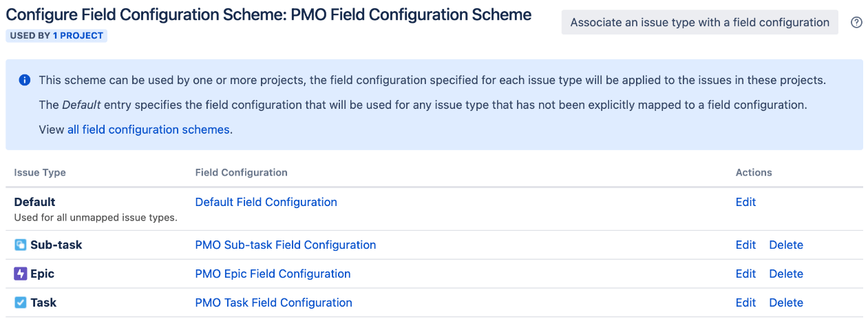Open PMO Task Field Configuration
868x328 pixels.
click(274, 303)
